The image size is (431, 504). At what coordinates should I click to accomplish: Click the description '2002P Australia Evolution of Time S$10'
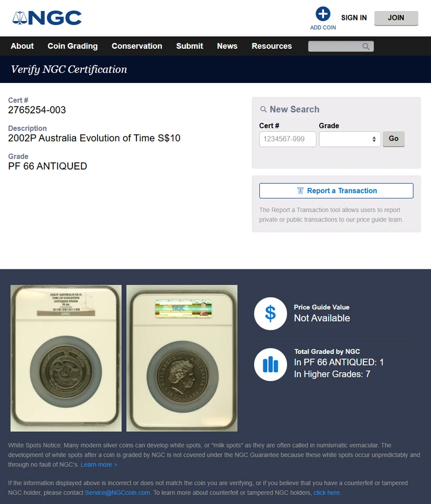[94, 138]
